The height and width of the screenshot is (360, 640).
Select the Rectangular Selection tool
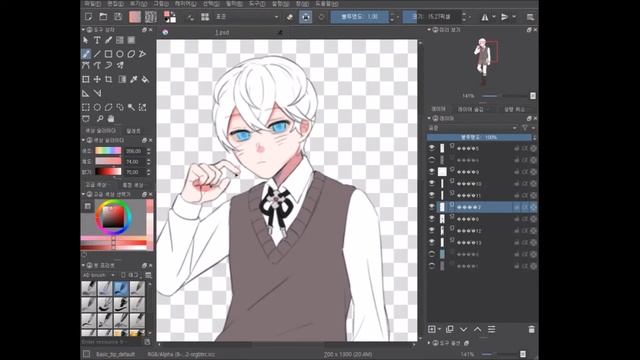pos(86,107)
